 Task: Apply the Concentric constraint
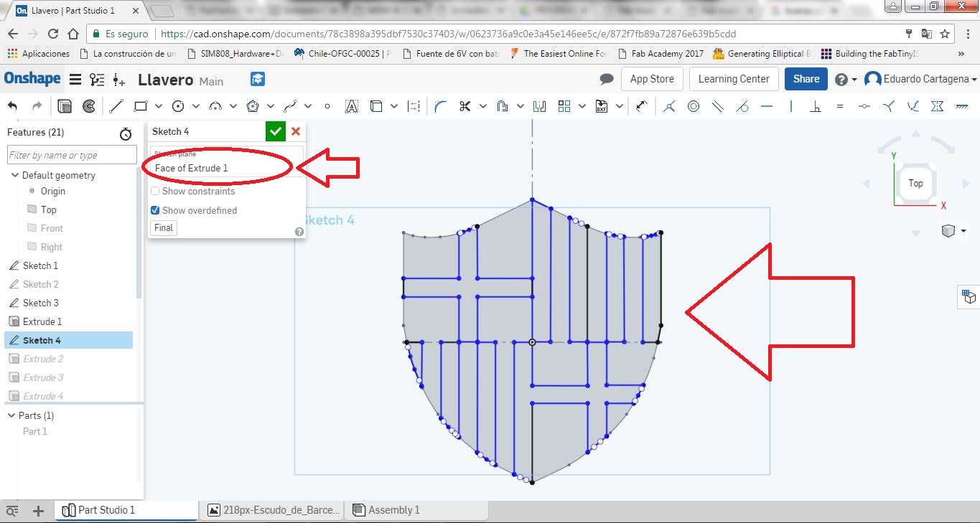point(694,106)
